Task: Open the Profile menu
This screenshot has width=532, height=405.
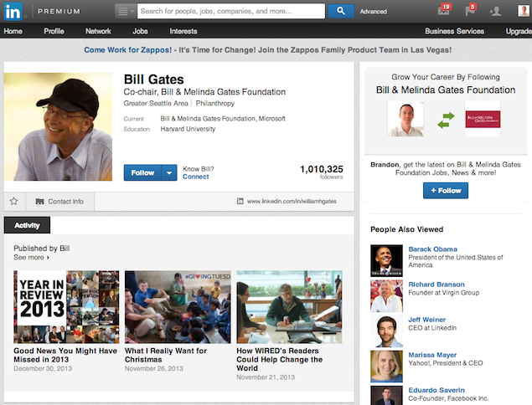Action: click(x=54, y=31)
